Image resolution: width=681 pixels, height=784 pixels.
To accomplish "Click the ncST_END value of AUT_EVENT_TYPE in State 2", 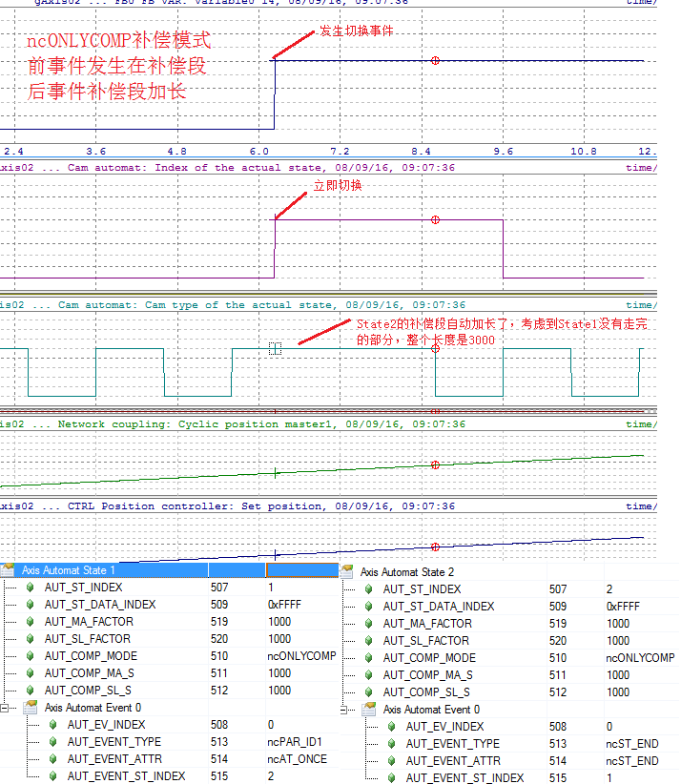I will (x=632, y=744).
